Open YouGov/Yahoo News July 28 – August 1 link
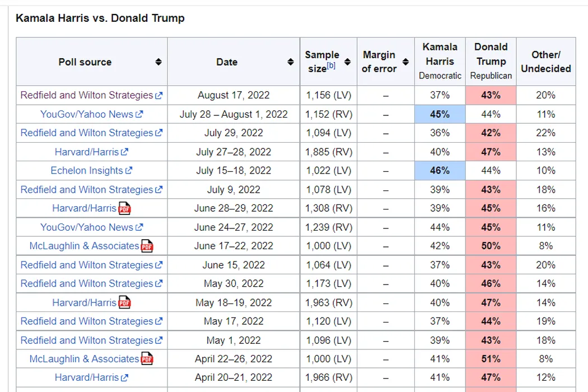The height and width of the screenshot is (392, 588). 87,114
